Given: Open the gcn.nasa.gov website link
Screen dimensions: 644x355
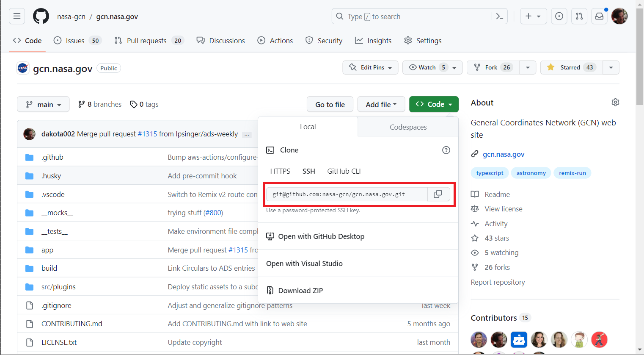Looking at the screenshot, I should point(504,154).
